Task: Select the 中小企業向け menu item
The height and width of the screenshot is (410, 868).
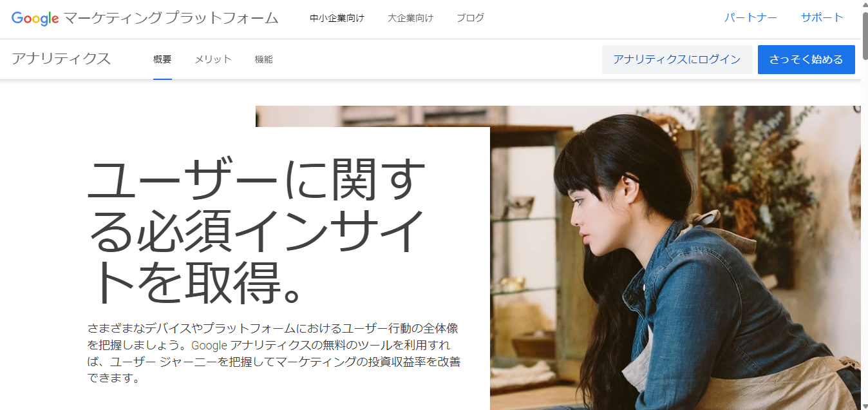Action: (337, 18)
